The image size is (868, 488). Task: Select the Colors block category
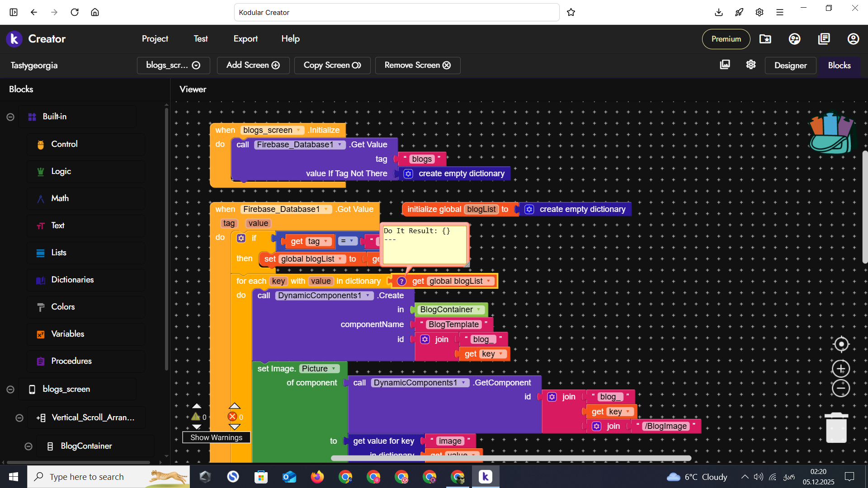point(63,307)
